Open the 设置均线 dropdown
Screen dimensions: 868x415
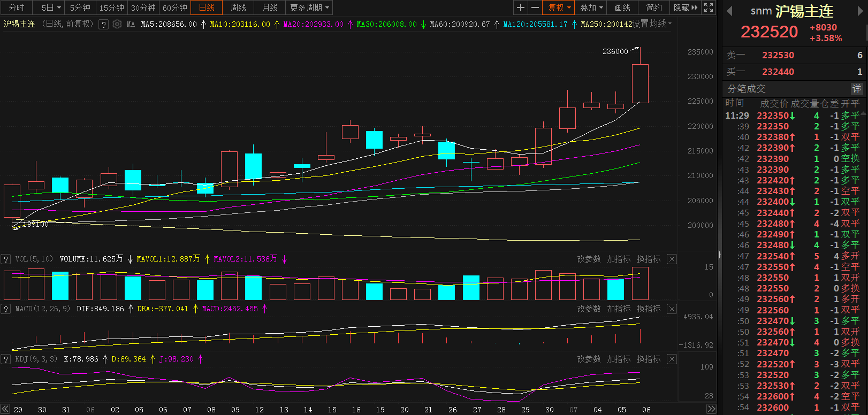coord(652,24)
